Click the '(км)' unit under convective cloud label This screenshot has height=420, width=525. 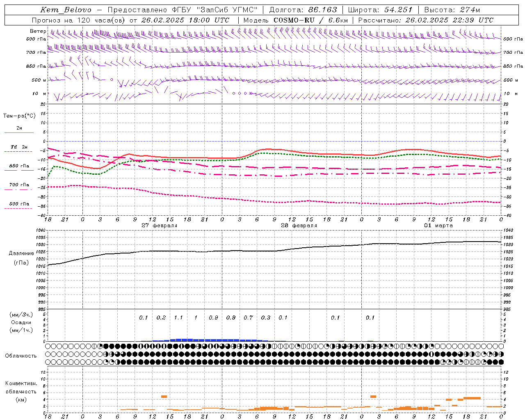(x=21, y=399)
